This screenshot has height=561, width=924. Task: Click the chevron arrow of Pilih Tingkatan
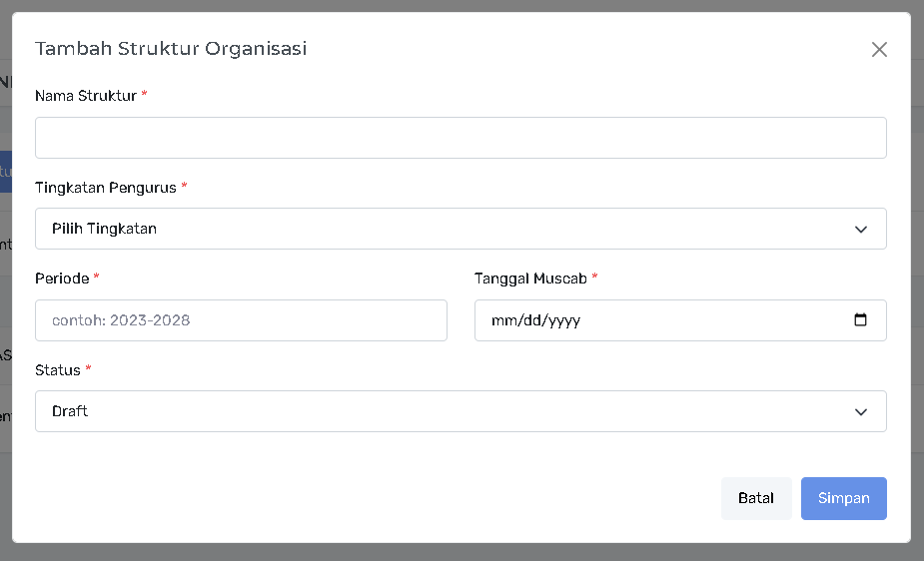click(861, 230)
